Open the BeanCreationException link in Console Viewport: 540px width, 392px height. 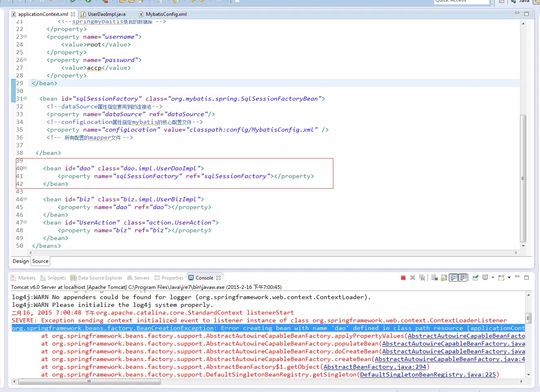(x=113, y=328)
